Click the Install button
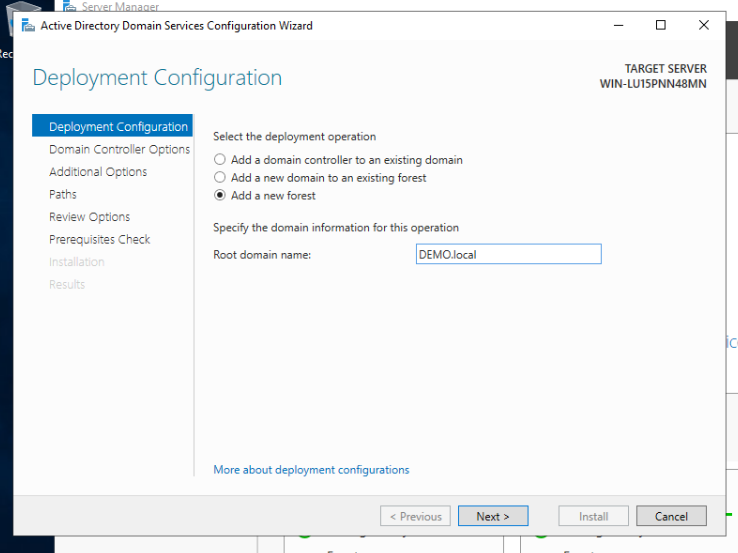This screenshot has height=553, width=738. pos(593,516)
